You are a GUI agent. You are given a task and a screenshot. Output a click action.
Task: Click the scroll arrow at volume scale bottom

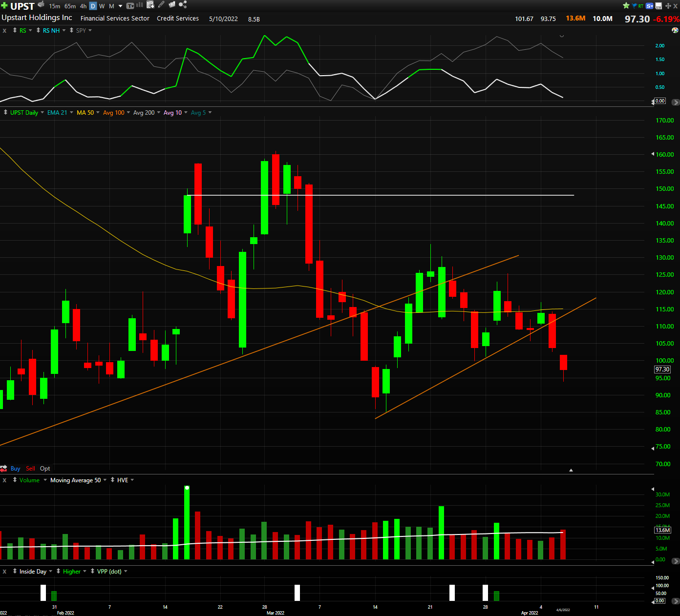coord(676,561)
